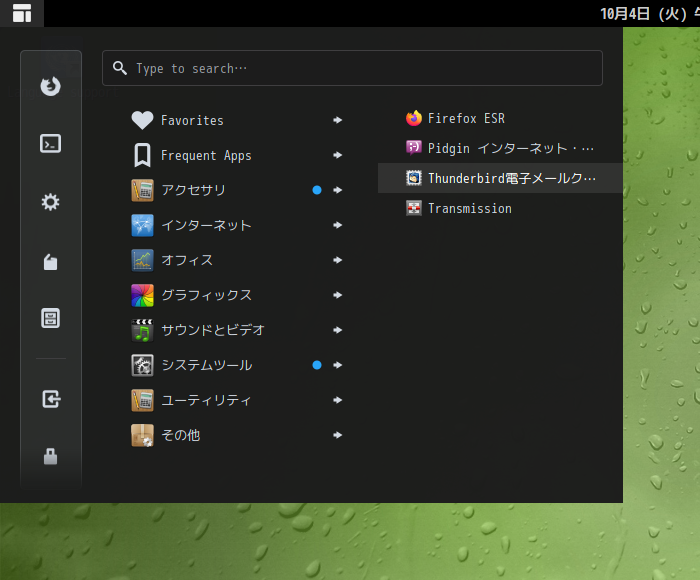Expand arrow next to グラフィックス
Viewport: 700px width, 580px height.
point(338,295)
